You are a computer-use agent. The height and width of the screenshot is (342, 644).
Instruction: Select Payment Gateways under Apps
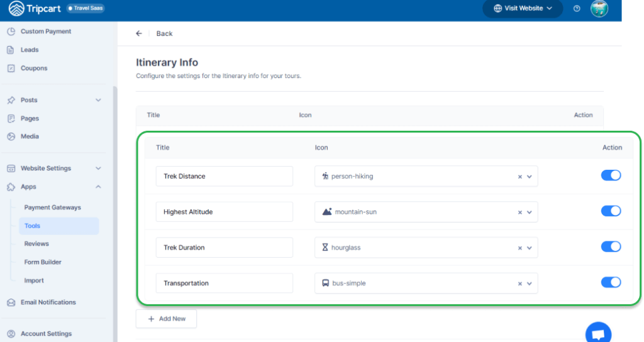point(53,207)
